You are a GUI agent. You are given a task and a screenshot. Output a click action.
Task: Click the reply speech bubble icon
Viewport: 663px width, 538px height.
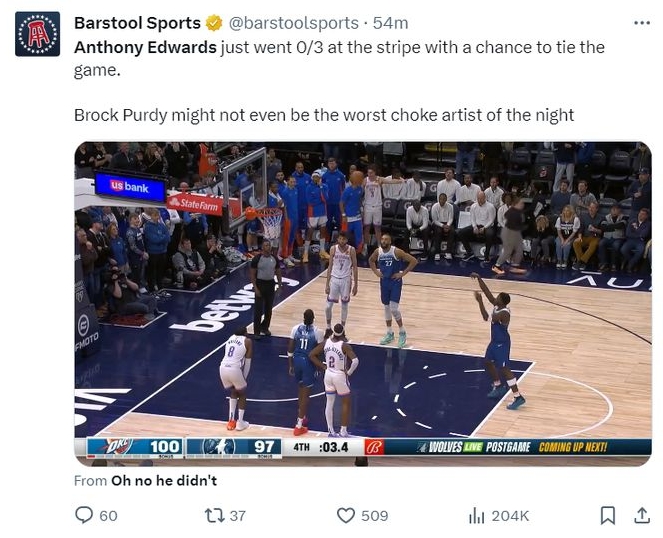[x=84, y=515]
